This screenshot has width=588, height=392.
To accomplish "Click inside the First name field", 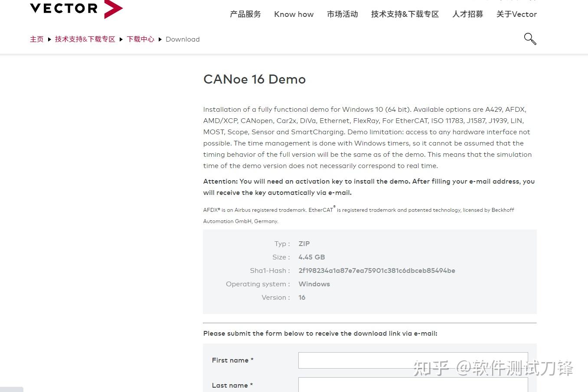I will point(413,360).
